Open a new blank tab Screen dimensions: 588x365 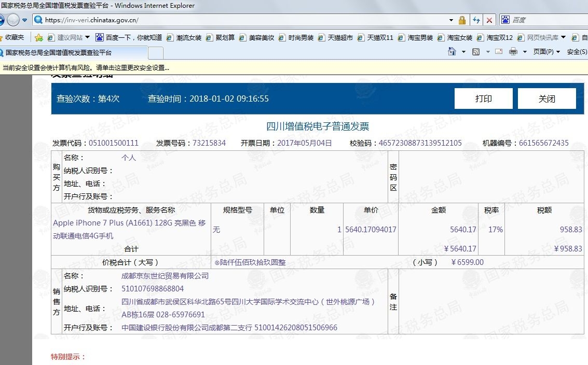[x=156, y=53]
